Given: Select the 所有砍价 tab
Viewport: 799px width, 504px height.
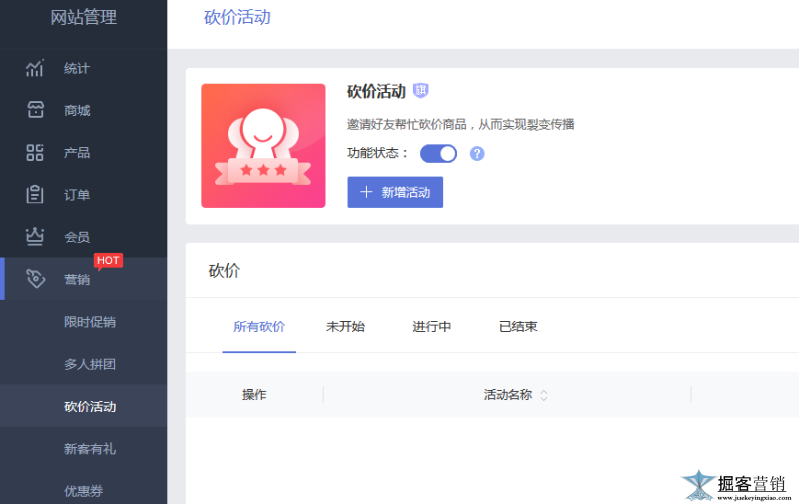Looking at the screenshot, I should coord(259,327).
